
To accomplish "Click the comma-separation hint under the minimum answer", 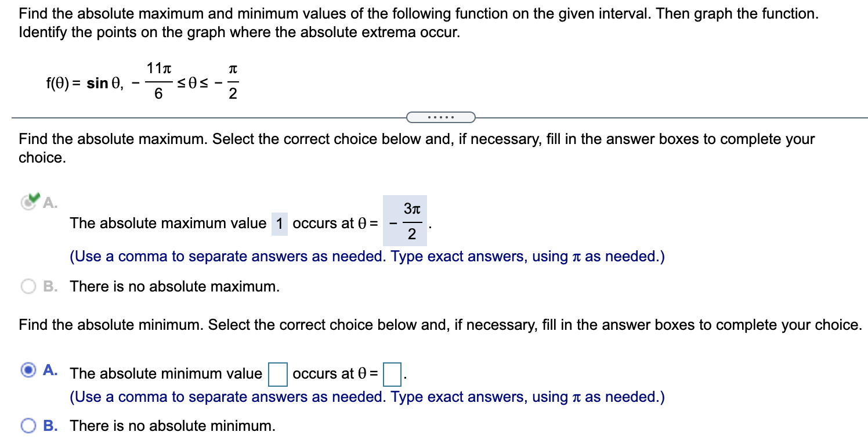I will click(367, 397).
